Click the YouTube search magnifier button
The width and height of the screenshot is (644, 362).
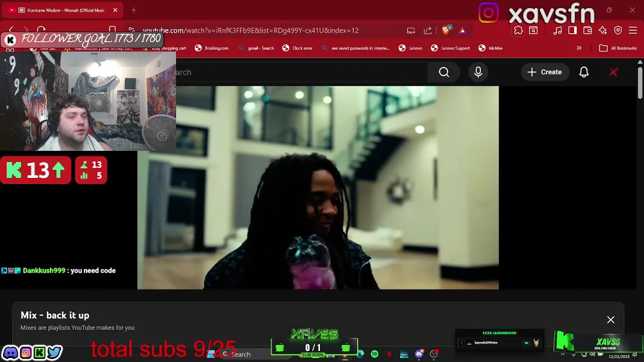444,72
